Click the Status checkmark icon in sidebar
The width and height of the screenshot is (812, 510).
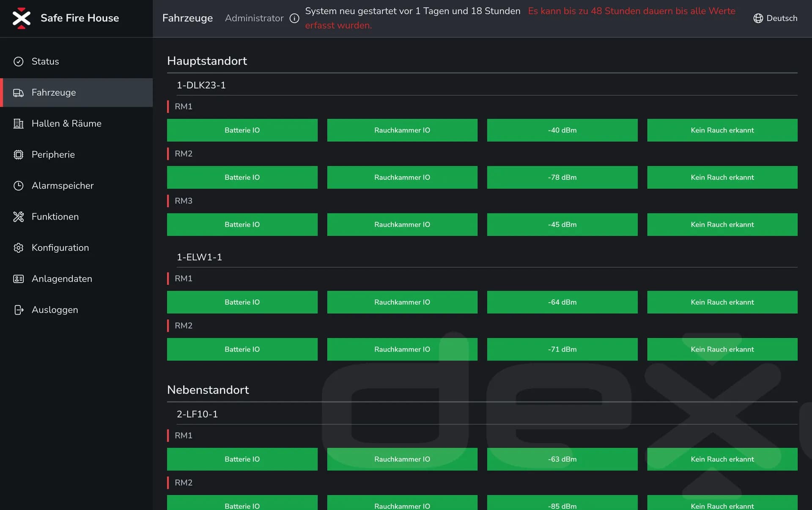[x=18, y=61]
